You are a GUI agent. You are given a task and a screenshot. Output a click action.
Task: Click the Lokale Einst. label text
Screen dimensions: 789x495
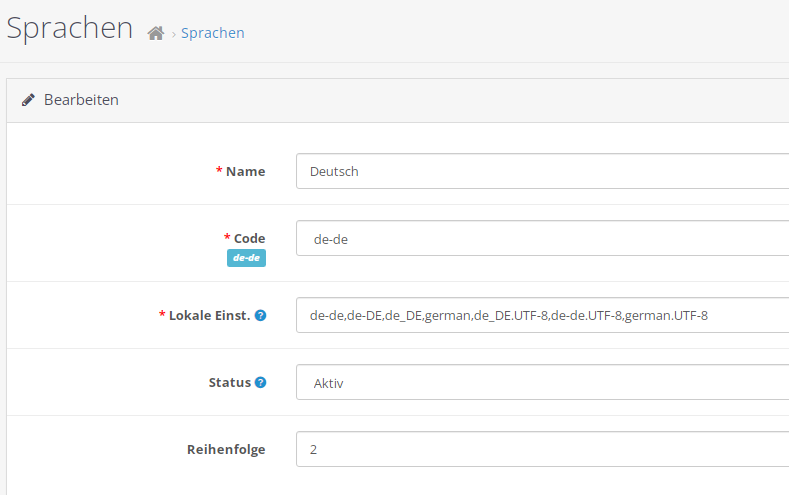(x=209, y=315)
